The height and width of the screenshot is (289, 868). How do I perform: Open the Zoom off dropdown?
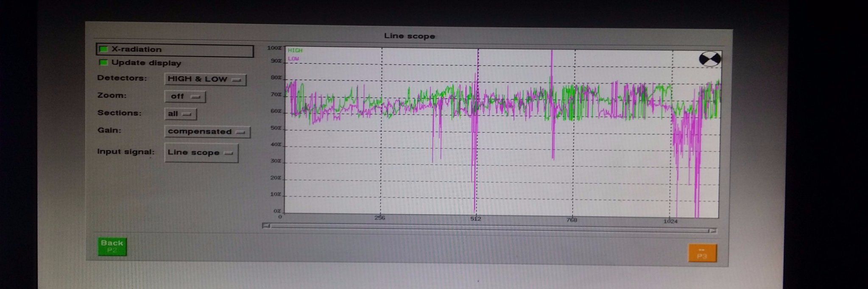(185, 97)
